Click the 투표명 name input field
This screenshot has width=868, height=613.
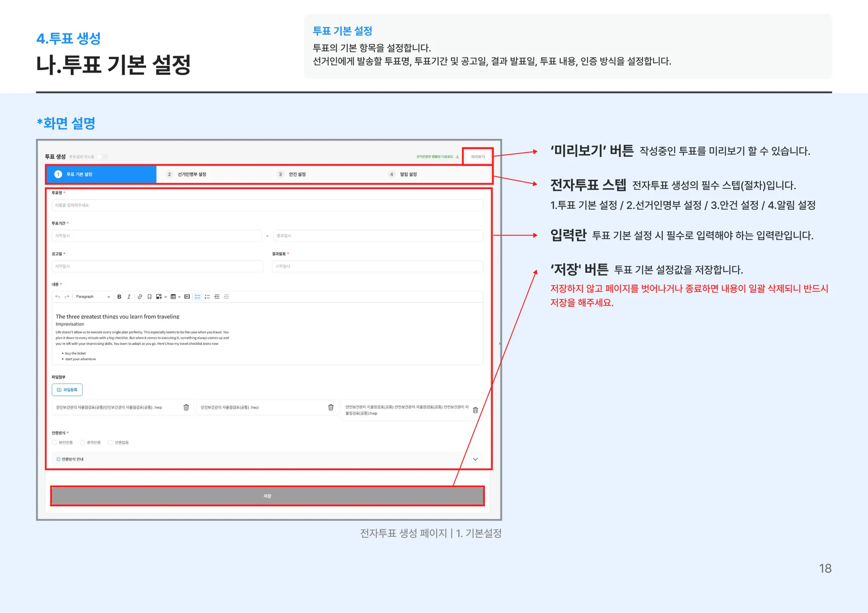pyautogui.click(x=267, y=205)
